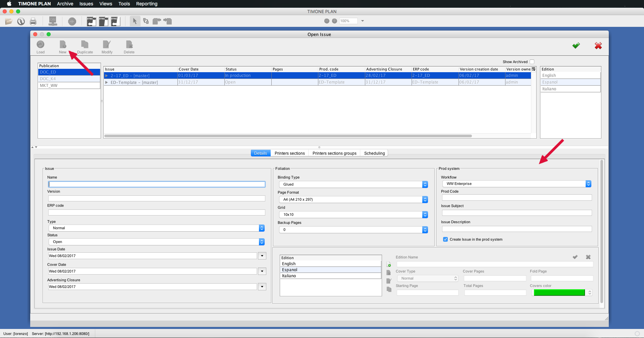The height and width of the screenshot is (338, 644).
Task: Open the Cover Date calendar dropdown
Action: [x=262, y=271]
